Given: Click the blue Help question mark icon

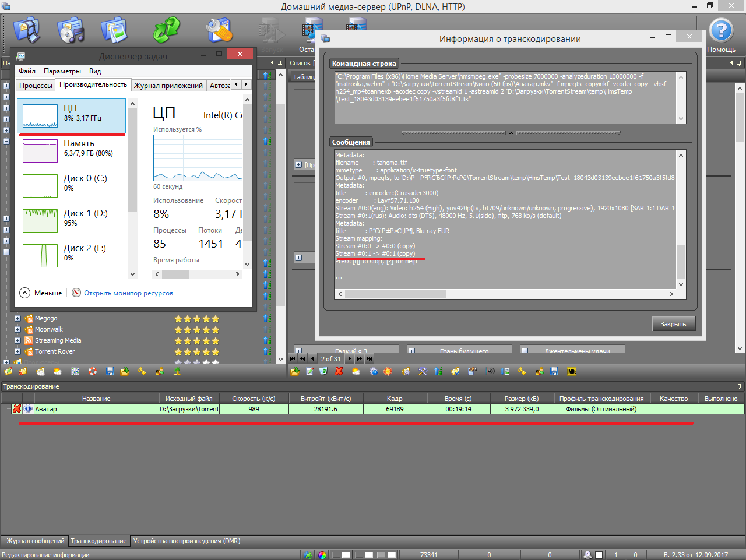Looking at the screenshot, I should [x=721, y=30].
